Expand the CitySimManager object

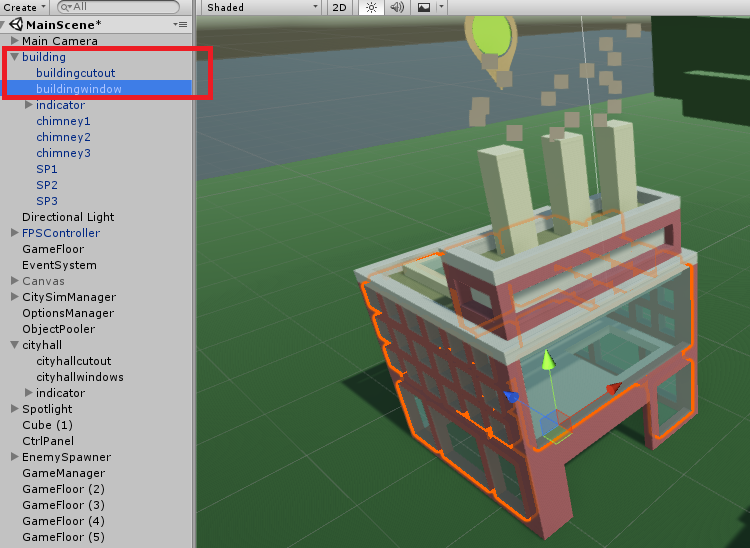tap(14, 297)
